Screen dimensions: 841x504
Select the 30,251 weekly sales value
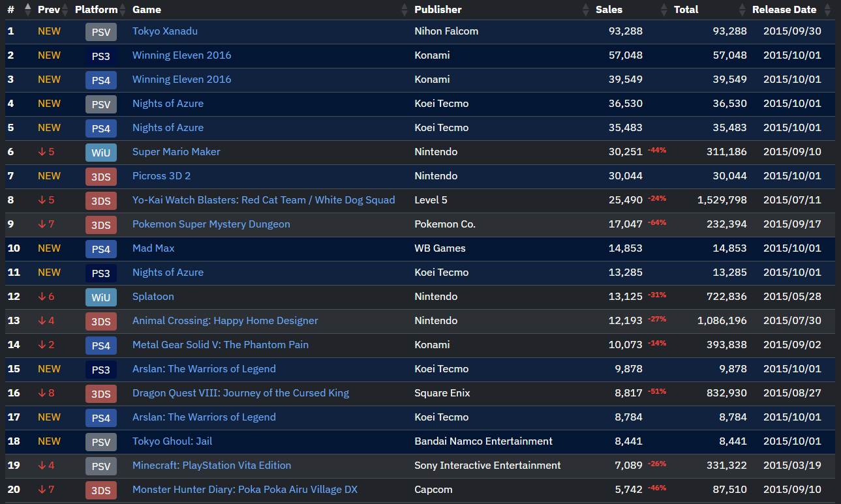point(626,152)
